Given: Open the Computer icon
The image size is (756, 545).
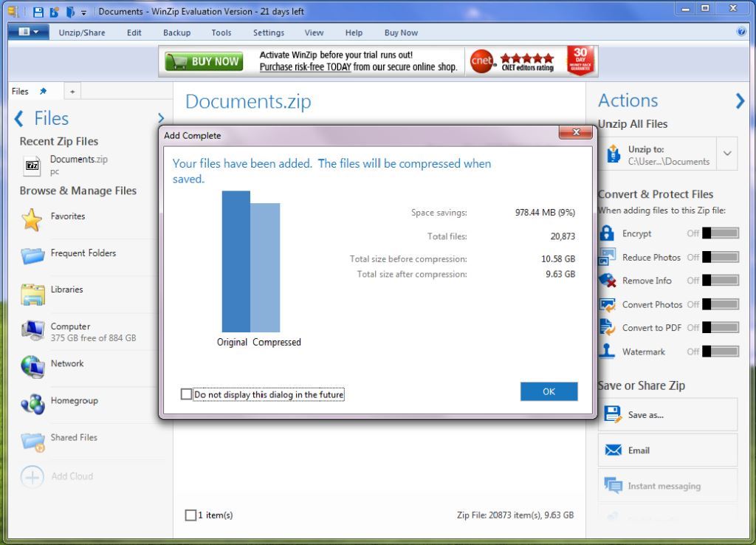Looking at the screenshot, I should click(32, 330).
